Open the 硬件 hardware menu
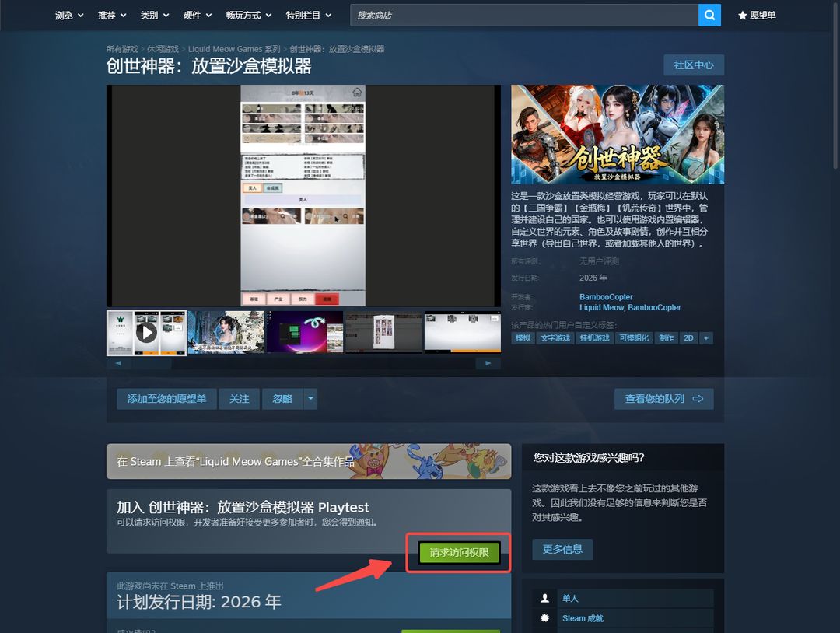Image resolution: width=840 pixels, height=633 pixels. point(196,16)
